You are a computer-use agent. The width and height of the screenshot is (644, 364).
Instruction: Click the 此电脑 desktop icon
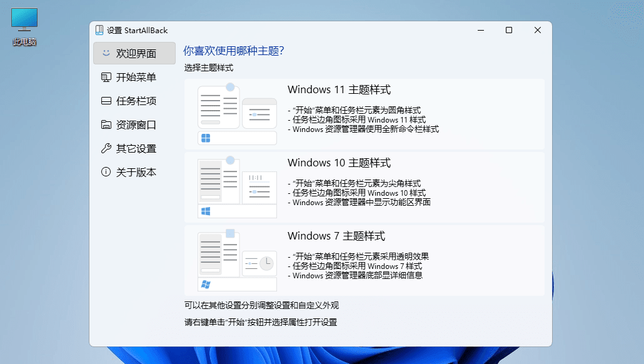click(24, 27)
